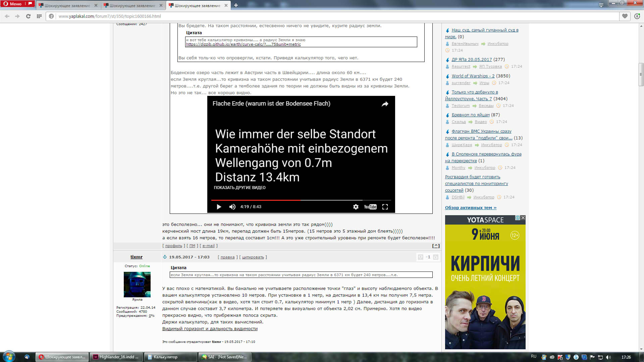Downvote tixmr's post with the right rating button
The height and width of the screenshot is (362, 644).
pyautogui.click(x=436, y=257)
